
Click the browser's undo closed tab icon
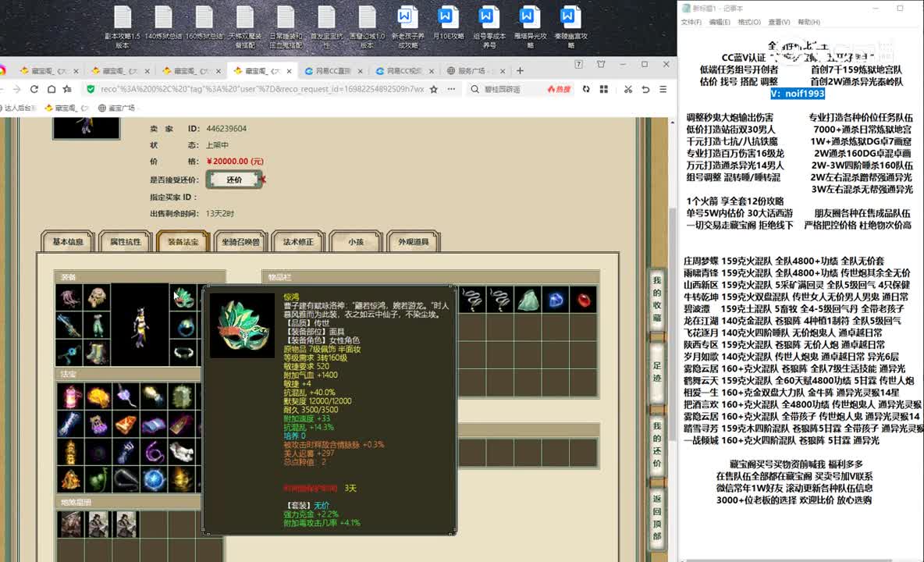(646, 89)
